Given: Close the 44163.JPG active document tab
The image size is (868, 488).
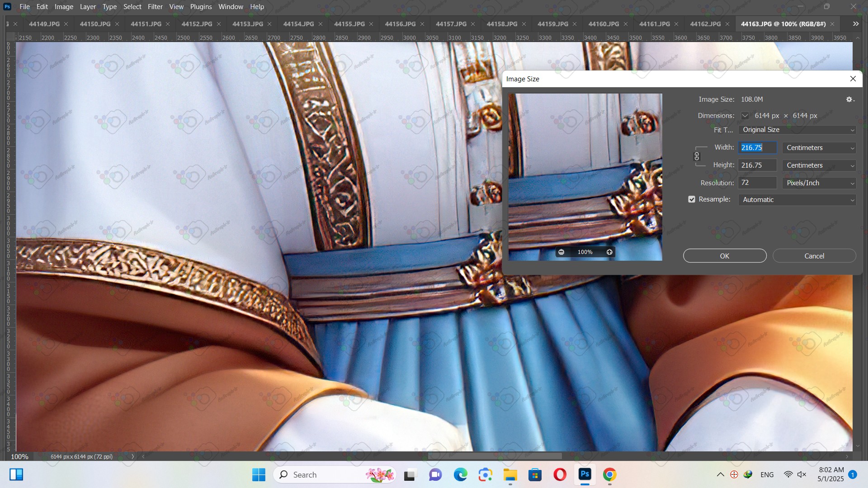Looking at the screenshot, I should tap(832, 24).
